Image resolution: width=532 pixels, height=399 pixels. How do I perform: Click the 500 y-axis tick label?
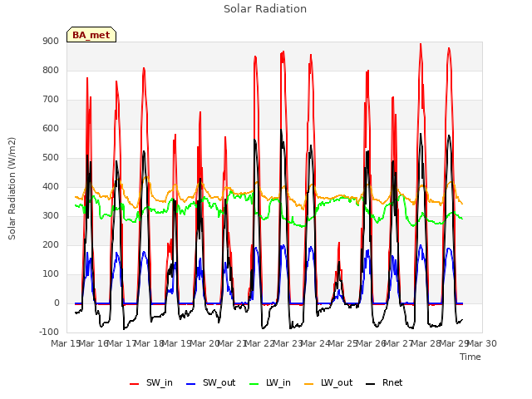point(51,158)
